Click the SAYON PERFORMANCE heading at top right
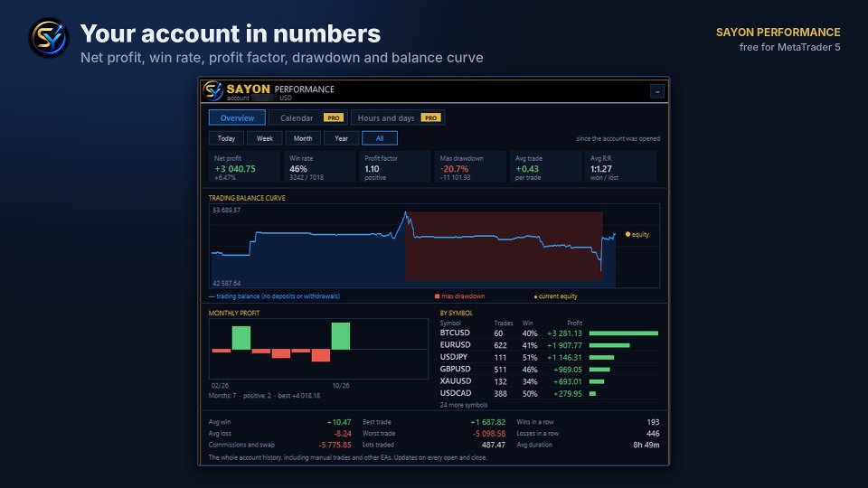Viewport: 868px width, 488px height. (x=778, y=33)
